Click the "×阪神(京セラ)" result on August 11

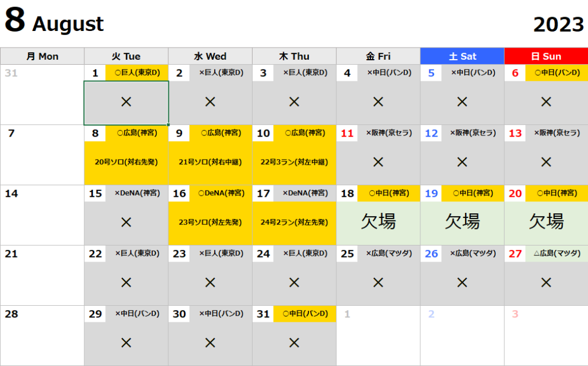point(389,133)
